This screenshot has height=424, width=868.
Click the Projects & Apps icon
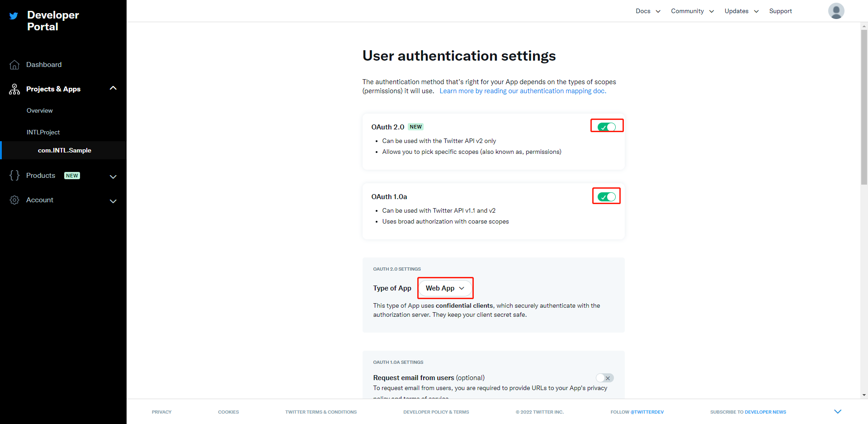click(x=14, y=89)
